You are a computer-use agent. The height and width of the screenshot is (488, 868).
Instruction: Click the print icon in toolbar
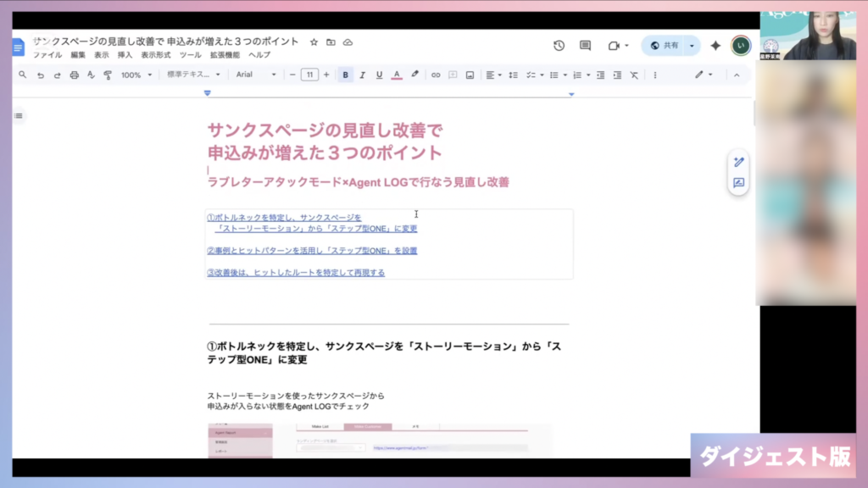point(74,75)
